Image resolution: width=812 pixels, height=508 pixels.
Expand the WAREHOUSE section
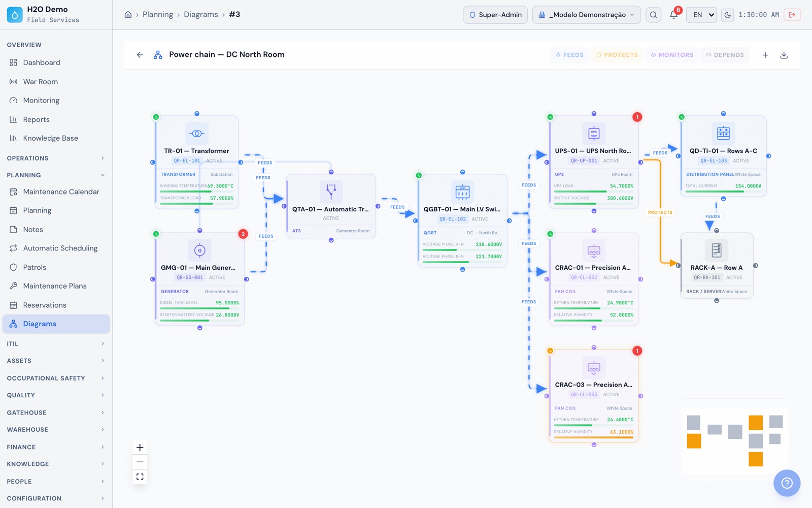56,430
